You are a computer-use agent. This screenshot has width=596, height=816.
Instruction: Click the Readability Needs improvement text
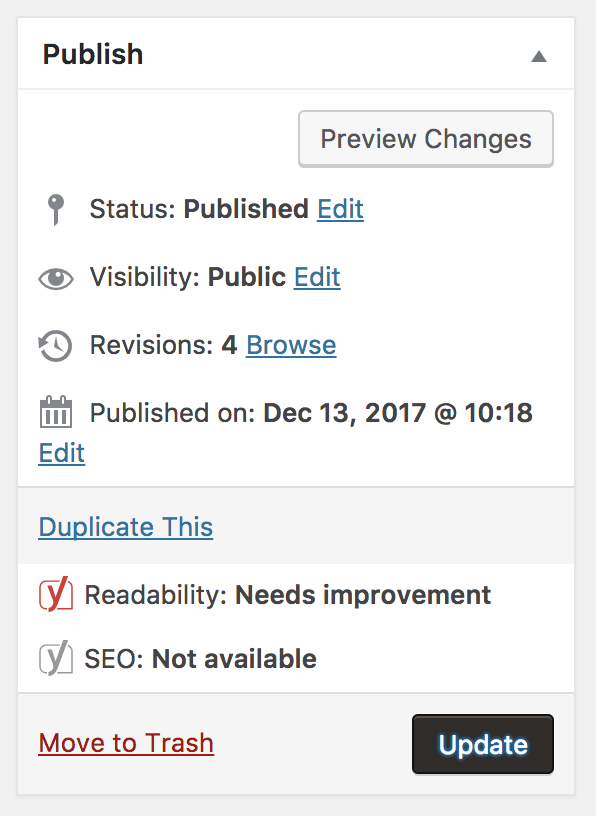click(x=287, y=595)
